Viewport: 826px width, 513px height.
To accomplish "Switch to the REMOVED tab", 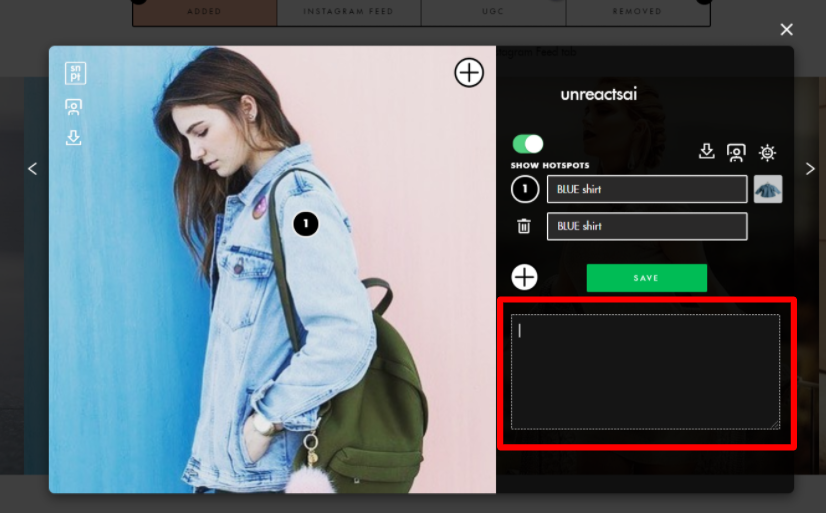I will pyautogui.click(x=637, y=12).
